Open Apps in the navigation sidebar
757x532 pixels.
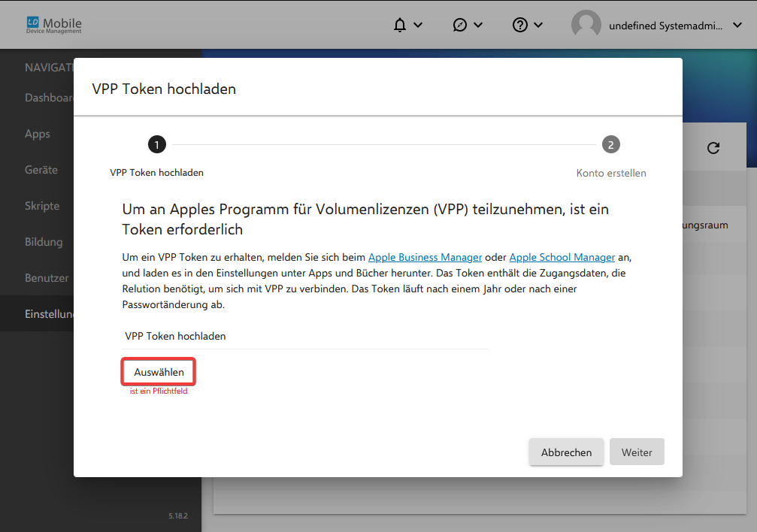click(37, 134)
